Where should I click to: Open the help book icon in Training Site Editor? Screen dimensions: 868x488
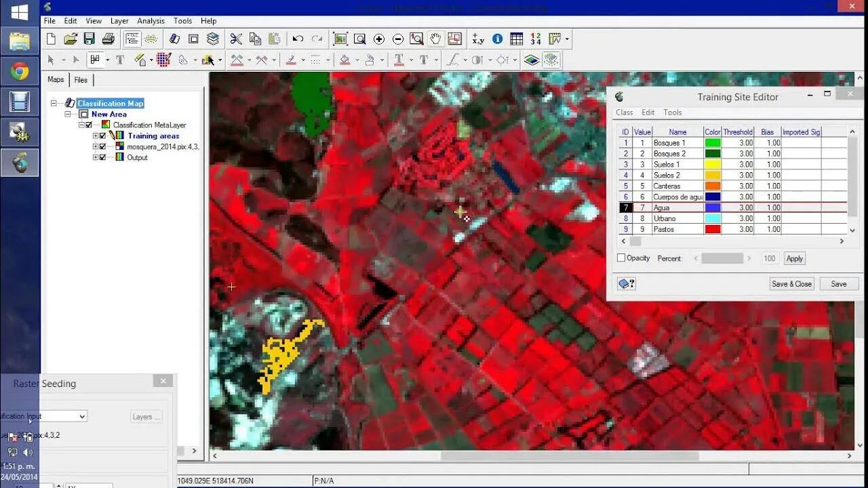(x=626, y=284)
